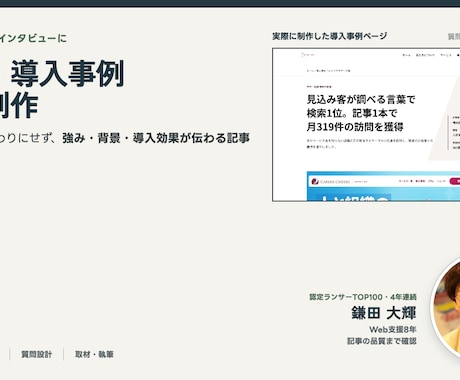Click the 記事の品質まで確認 text
Viewport: 460px width, 380px height.
click(x=382, y=341)
